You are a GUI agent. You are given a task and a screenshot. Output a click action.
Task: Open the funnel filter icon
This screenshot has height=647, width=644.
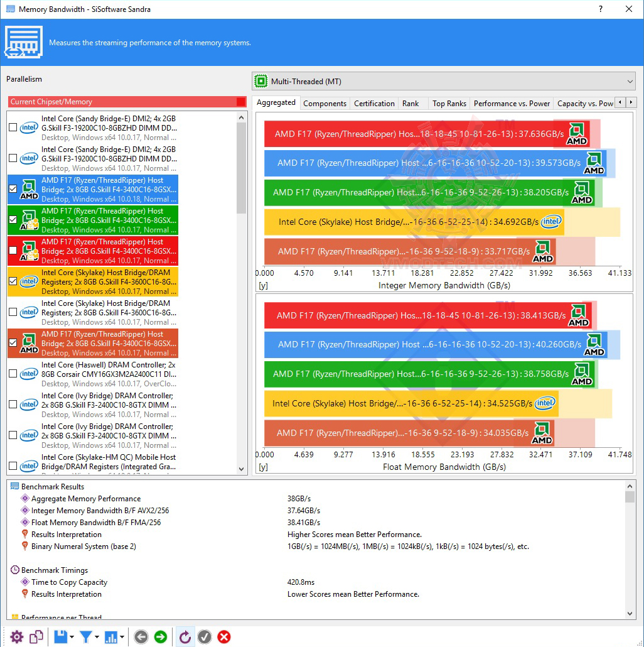pyautogui.click(x=86, y=637)
